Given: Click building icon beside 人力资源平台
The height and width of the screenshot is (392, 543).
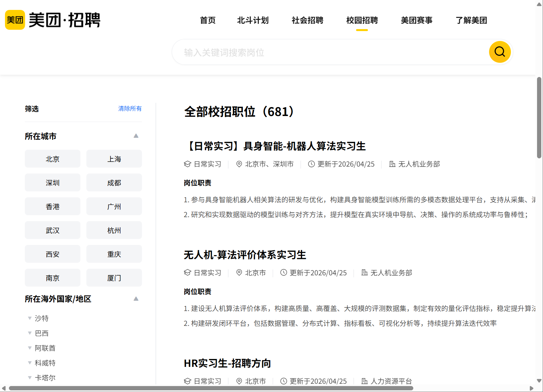Looking at the screenshot, I should coord(364,381).
